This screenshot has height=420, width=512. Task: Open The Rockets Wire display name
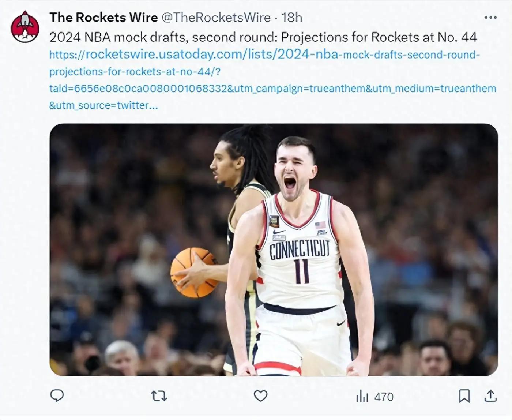(x=103, y=17)
